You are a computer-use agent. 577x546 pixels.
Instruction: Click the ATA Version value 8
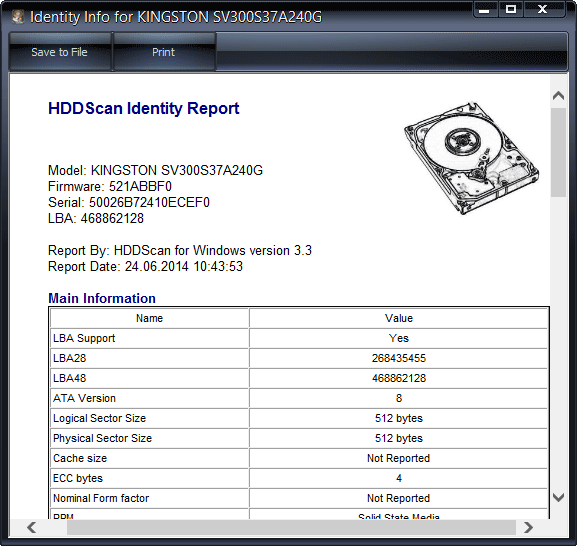click(399, 398)
